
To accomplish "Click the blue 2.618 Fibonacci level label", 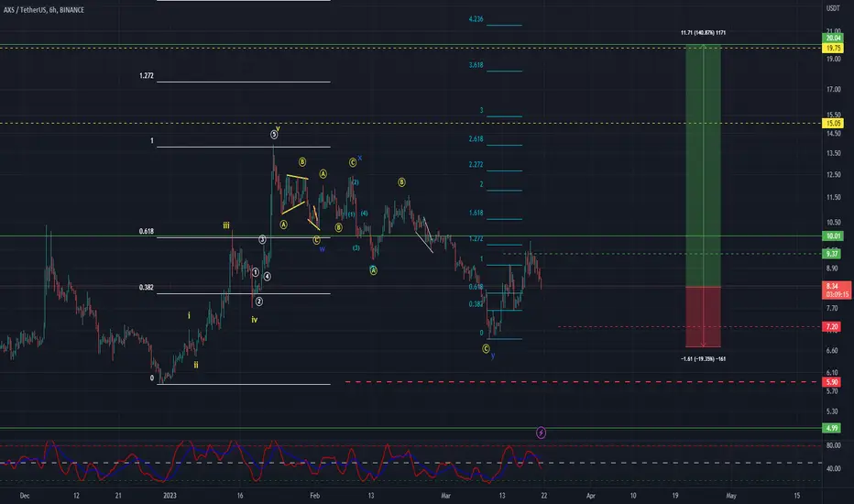I will [x=476, y=139].
